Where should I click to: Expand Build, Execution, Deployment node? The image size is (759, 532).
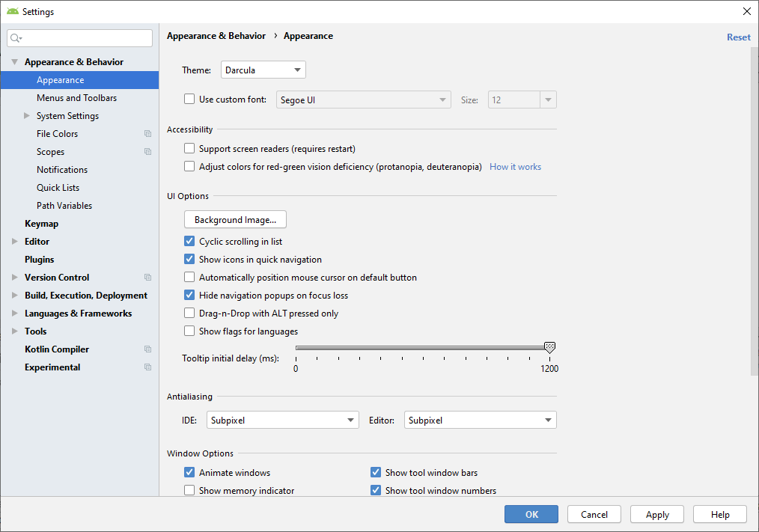(x=14, y=296)
